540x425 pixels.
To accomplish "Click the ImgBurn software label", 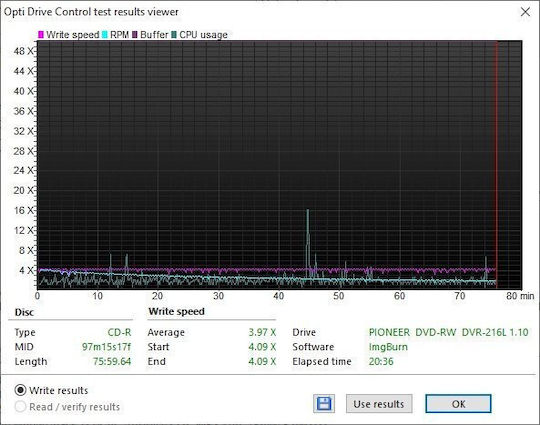I will (388, 347).
